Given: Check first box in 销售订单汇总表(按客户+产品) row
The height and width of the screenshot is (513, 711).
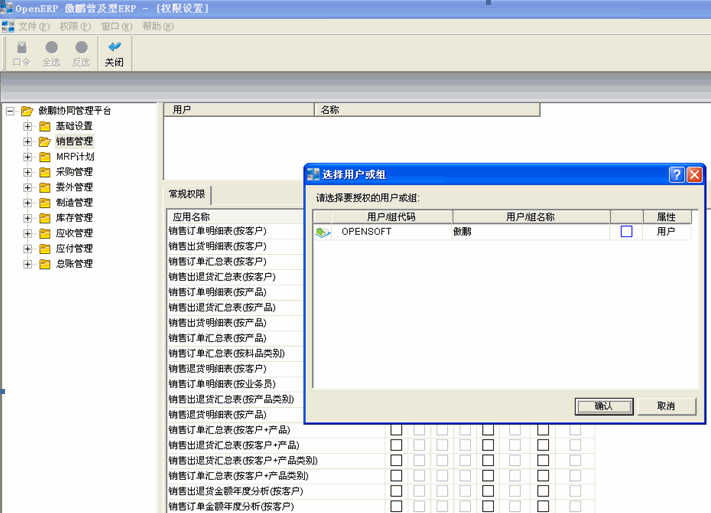Looking at the screenshot, I should click(396, 430).
